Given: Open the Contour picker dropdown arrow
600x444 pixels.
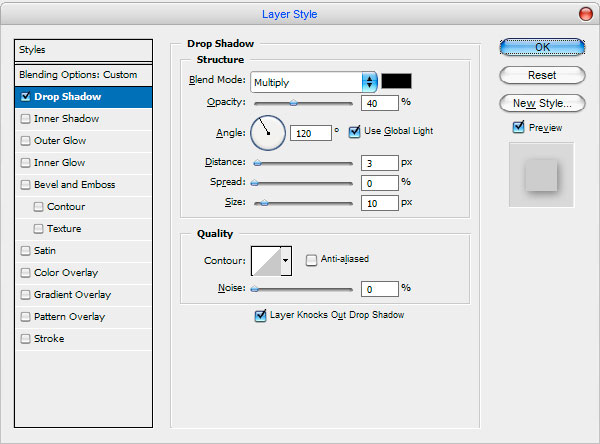Looking at the screenshot, I should tap(286, 261).
